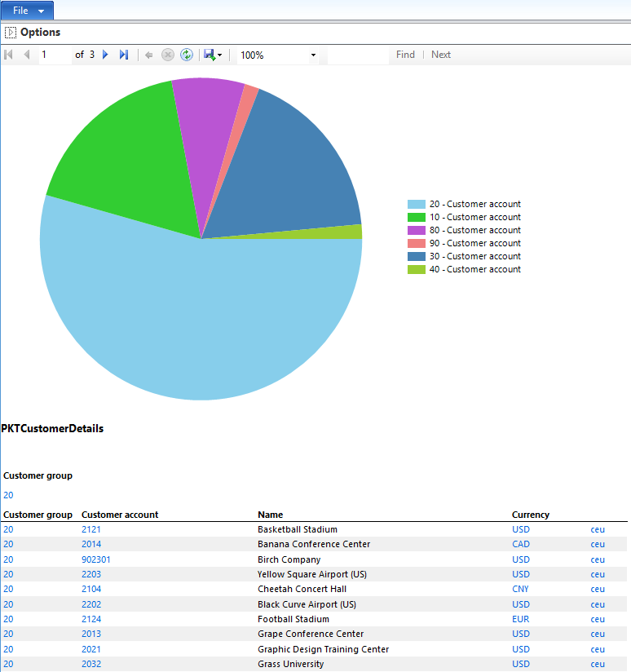Advance to the next report page
The width and height of the screenshot is (631, 672).
105,55
